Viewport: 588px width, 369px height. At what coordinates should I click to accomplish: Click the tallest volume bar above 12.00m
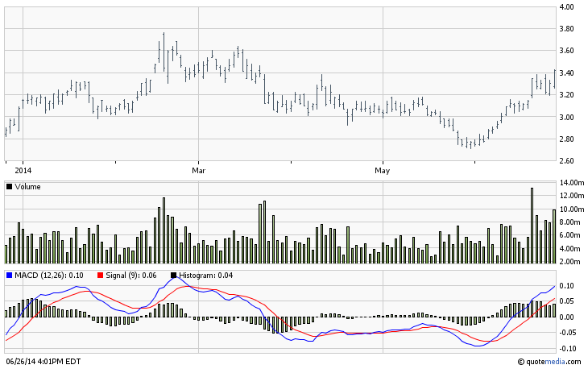click(x=532, y=226)
